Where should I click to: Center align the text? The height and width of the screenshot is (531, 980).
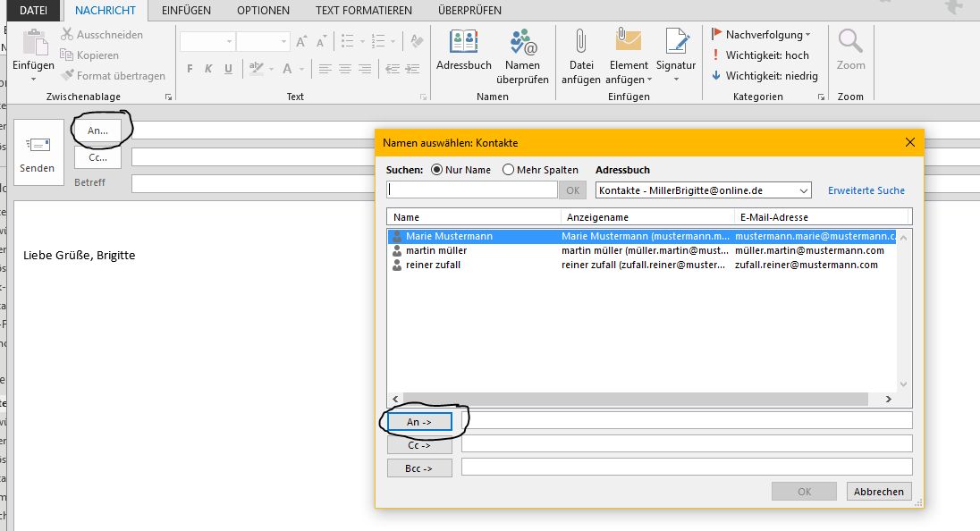point(345,69)
